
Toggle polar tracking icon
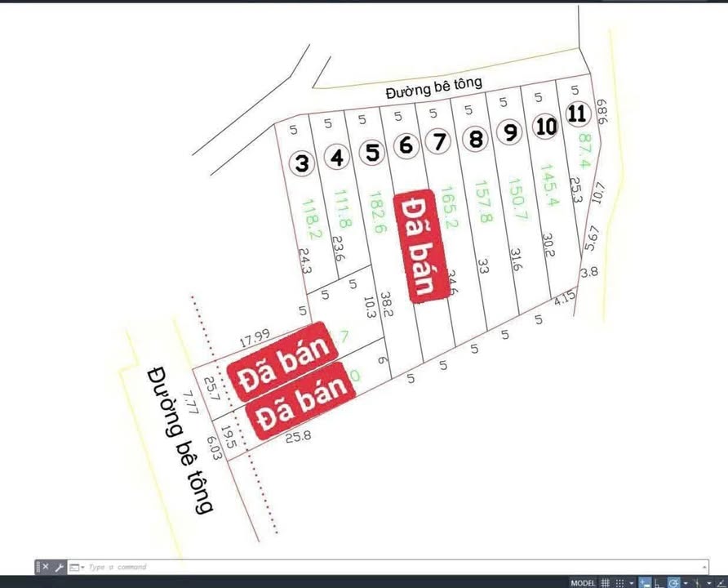click(673, 583)
